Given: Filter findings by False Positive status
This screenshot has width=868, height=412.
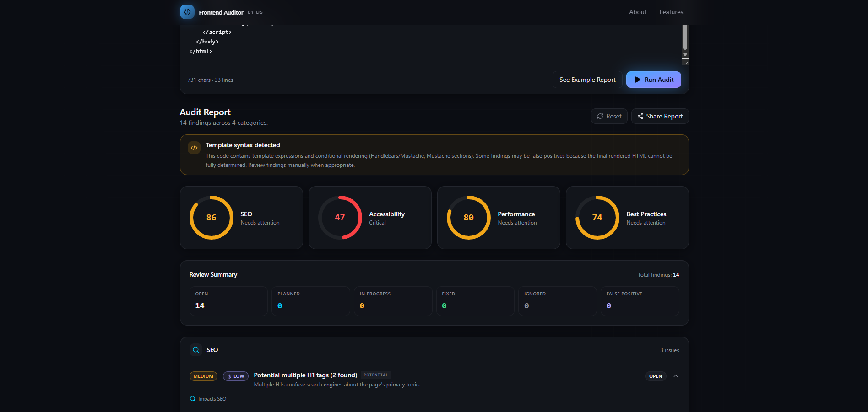Looking at the screenshot, I should (x=640, y=301).
